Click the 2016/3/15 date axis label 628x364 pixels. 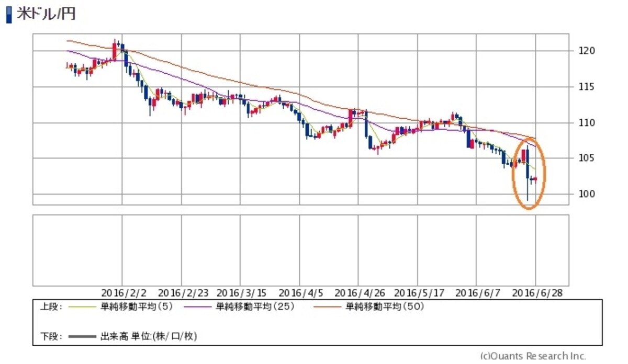tap(241, 292)
